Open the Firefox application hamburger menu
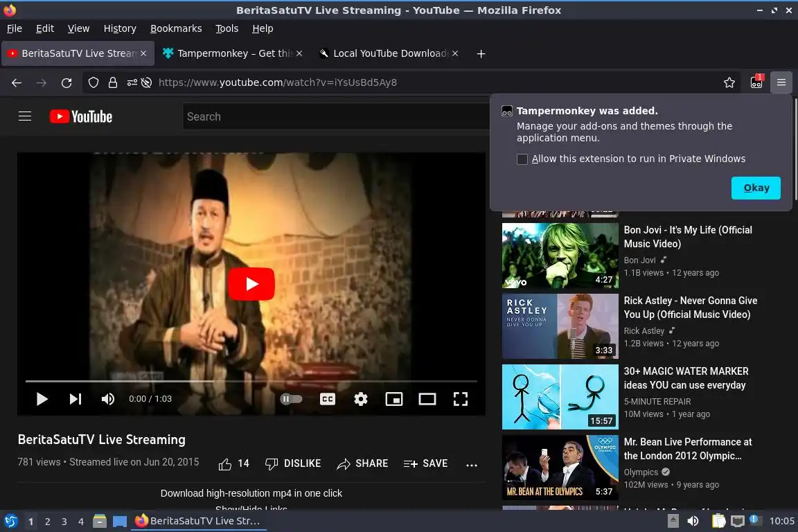Viewport: 798px width, 532px height. tap(781, 82)
